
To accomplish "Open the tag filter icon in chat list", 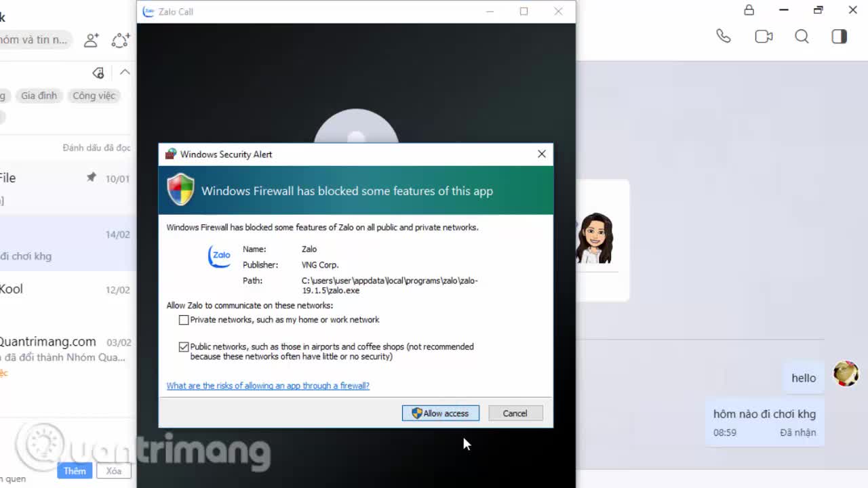I will tap(98, 73).
